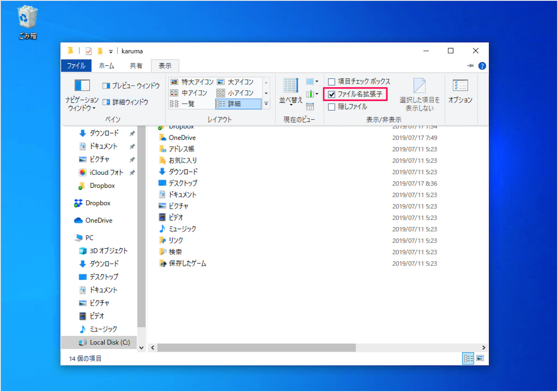Toggle the Details pane (詳細ウィンドウ)
This screenshot has height=392, width=558.
(125, 102)
